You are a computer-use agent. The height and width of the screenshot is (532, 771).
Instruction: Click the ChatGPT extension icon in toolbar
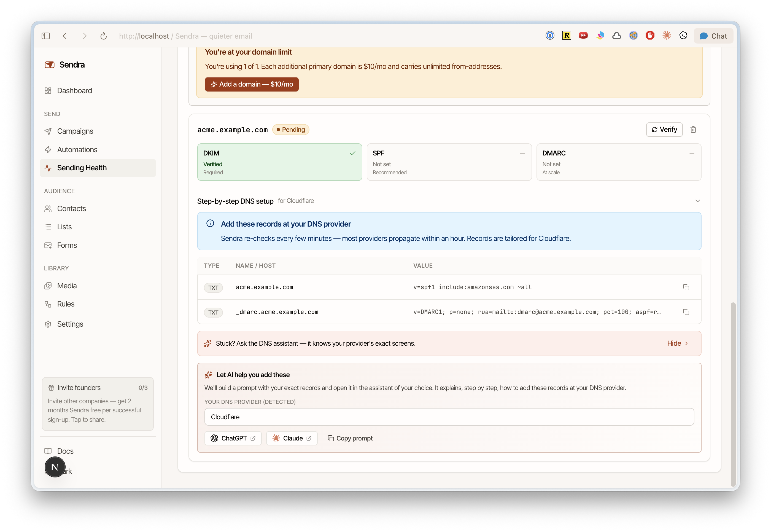pos(683,35)
